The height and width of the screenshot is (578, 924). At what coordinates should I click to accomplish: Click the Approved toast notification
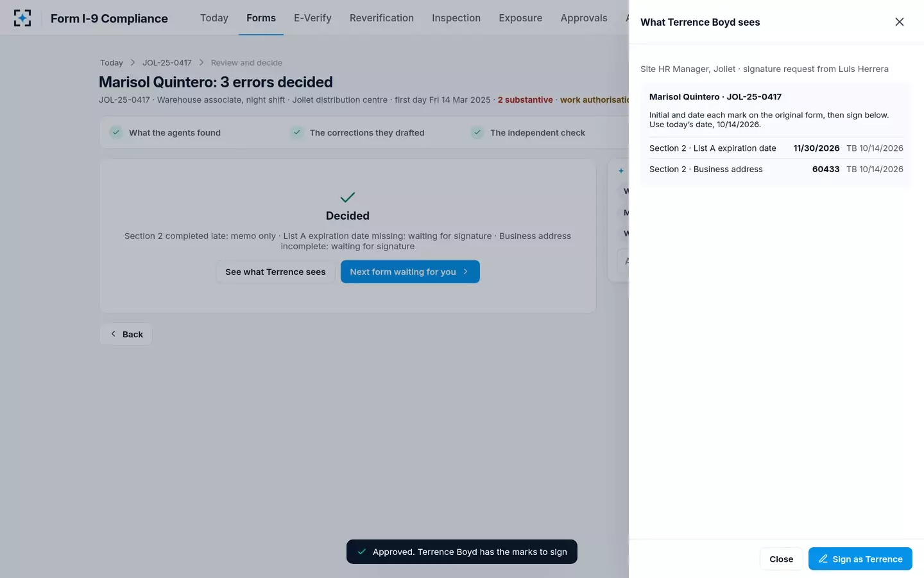click(x=462, y=552)
